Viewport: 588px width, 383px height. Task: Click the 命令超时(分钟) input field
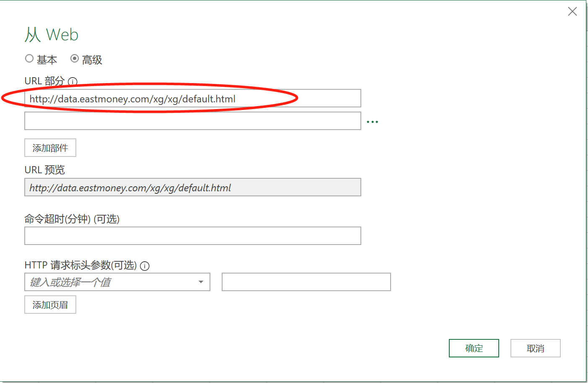(193, 236)
